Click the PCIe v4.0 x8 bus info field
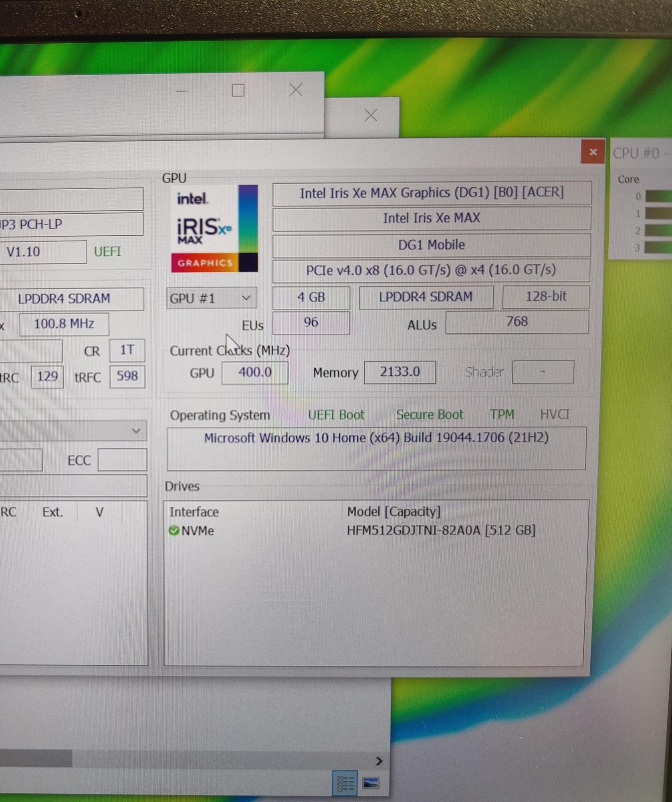This screenshot has width=672, height=802. [431, 270]
